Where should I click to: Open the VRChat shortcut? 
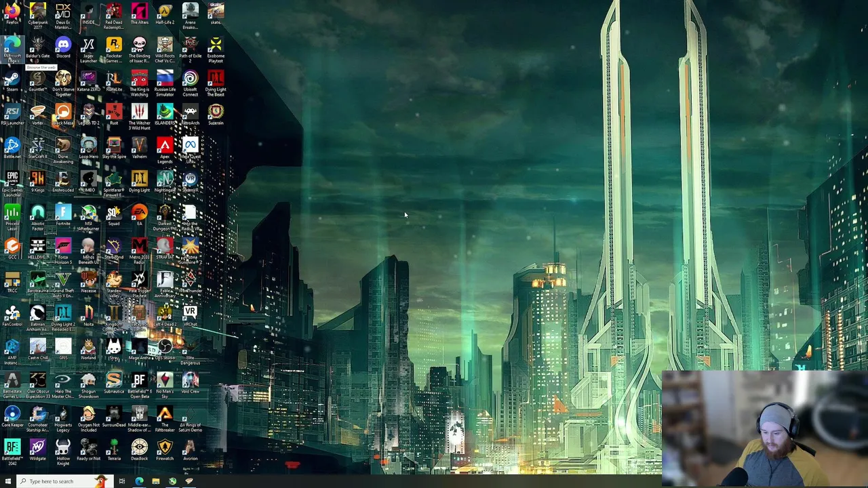(190, 317)
